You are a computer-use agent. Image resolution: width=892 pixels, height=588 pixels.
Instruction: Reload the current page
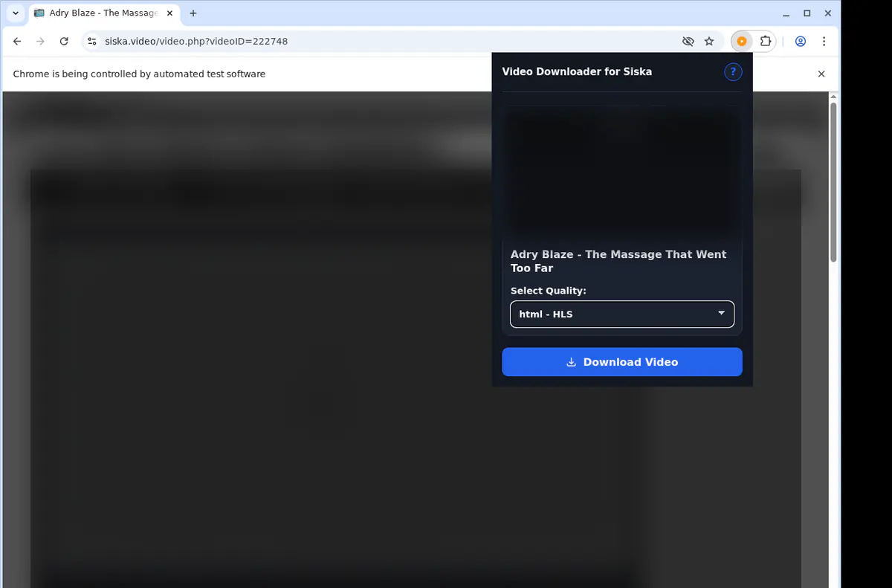point(64,42)
